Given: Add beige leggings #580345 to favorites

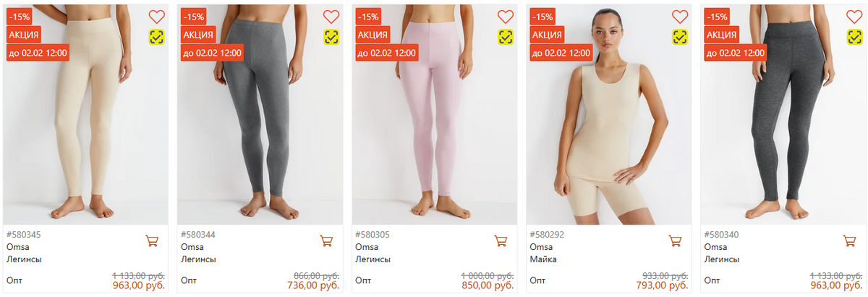Looking at the screenshot, I should pos(156,17).
